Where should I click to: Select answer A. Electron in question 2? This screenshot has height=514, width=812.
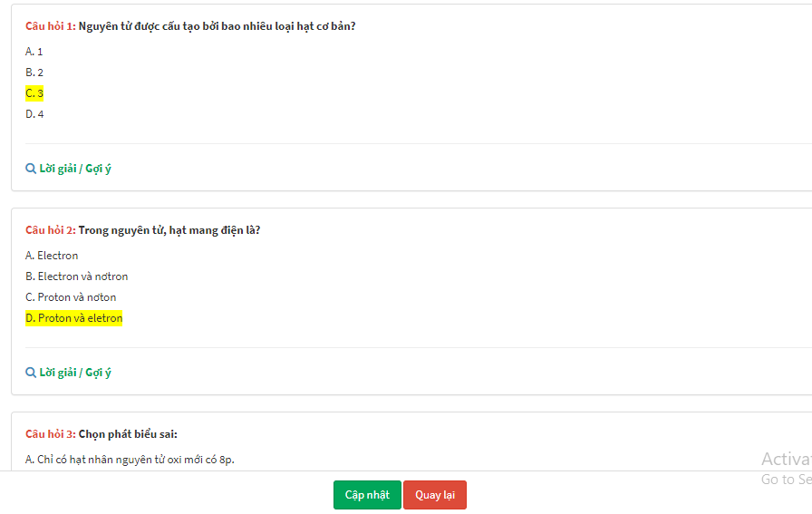point(52,256)
